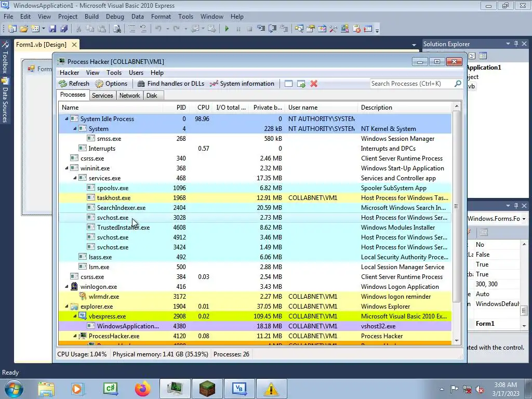The height and width of the screenshot is (399, 532).
Task: Click the Find in Files icon in Visual Basic toolbar
Action: point(117,29)
